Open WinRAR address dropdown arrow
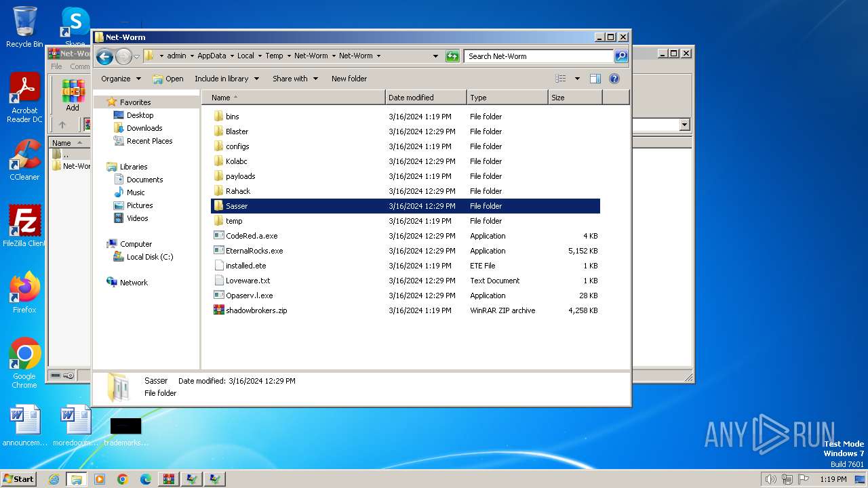The image size is (868, 488). [x=684, y=125]
